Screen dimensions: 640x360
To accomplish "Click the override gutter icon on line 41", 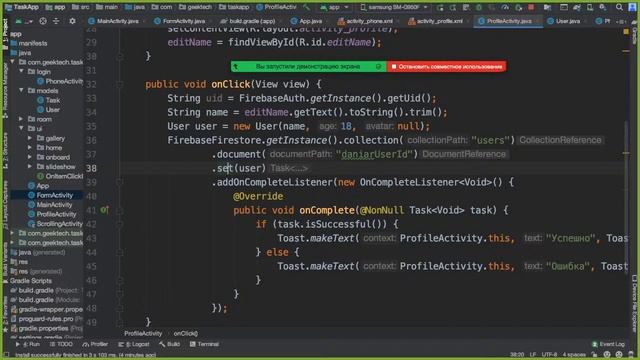I will 104,210.
